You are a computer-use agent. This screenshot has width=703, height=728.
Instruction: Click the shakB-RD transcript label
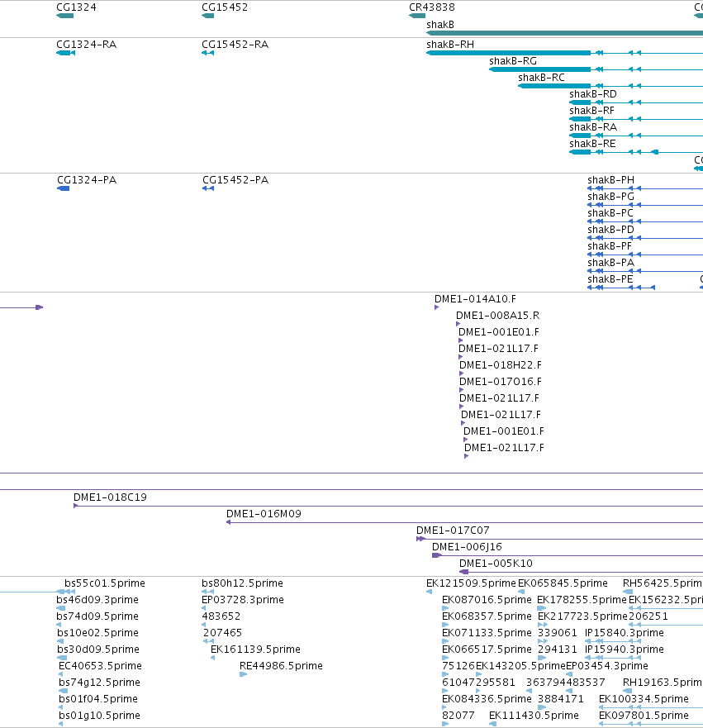(x=593, y=94)
